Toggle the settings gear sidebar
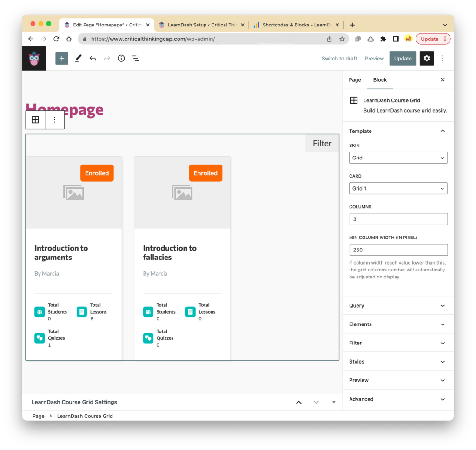Image resolution: width=476 pixels, height=450 pixels. click(427, 58)
